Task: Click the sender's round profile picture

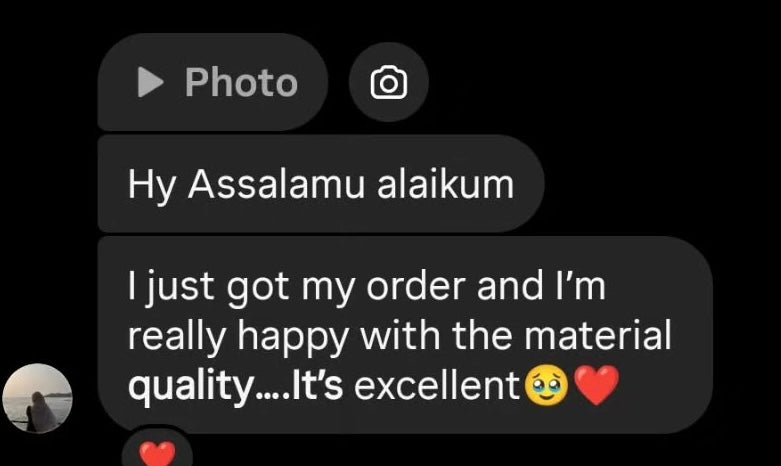Action: [37, 398]
